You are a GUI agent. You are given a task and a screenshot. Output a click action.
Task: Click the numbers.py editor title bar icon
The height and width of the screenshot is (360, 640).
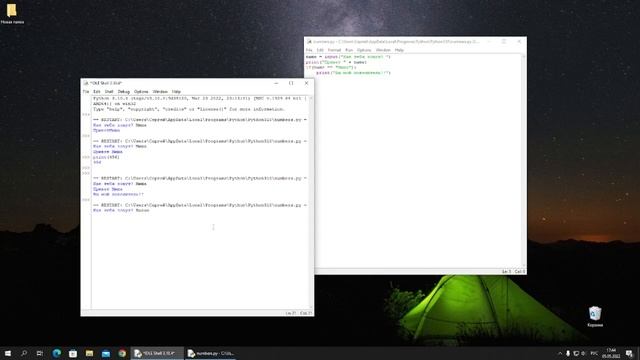point(309,42)
